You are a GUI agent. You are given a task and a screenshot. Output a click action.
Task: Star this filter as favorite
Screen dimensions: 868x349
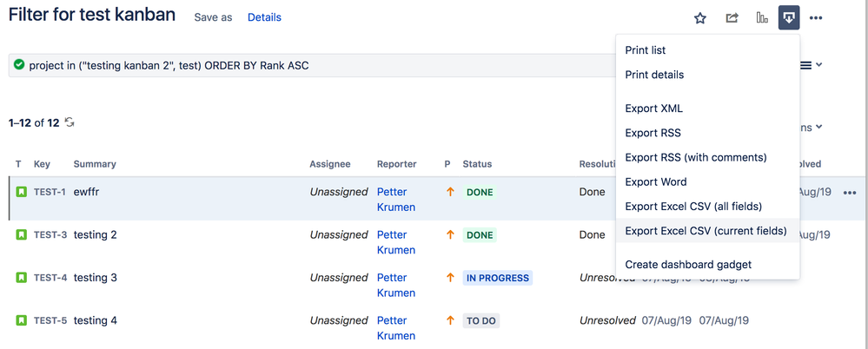coord(700,18)
